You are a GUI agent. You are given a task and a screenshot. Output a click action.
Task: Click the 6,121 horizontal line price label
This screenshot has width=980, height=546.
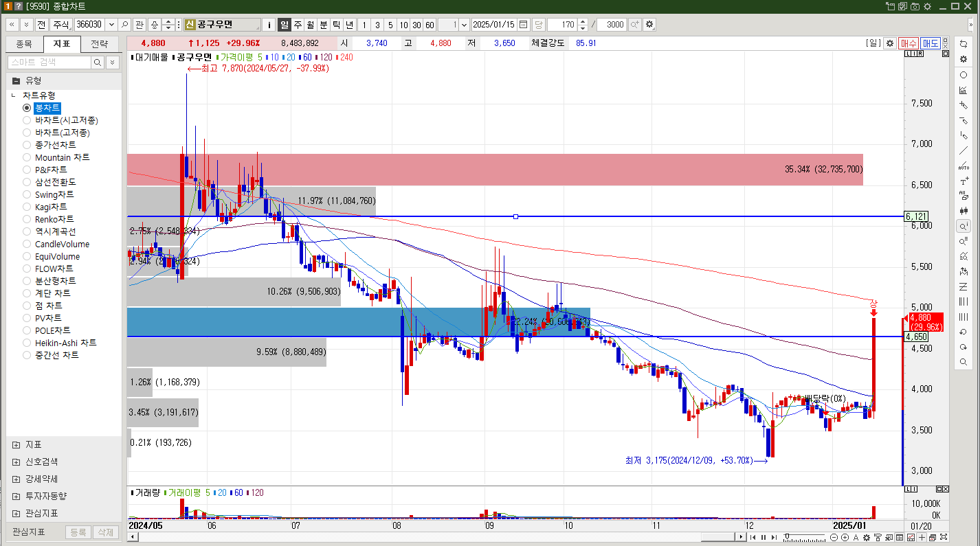[x=916, y=216]
